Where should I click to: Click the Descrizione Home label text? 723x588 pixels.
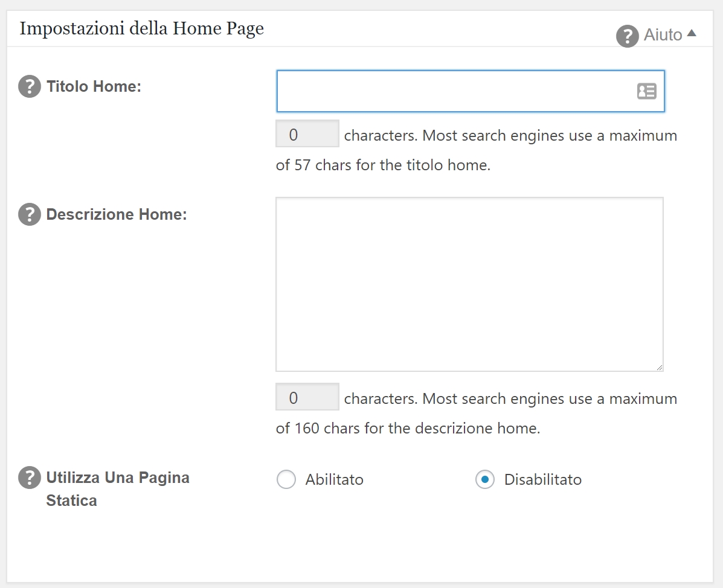(117, 214)
